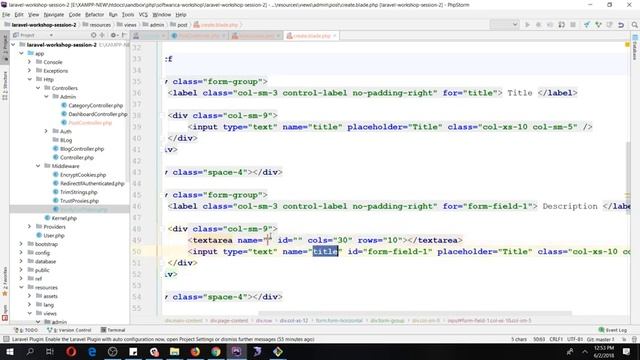Open the VCS menu
640x360 pixels.
(x=143, y=15)
